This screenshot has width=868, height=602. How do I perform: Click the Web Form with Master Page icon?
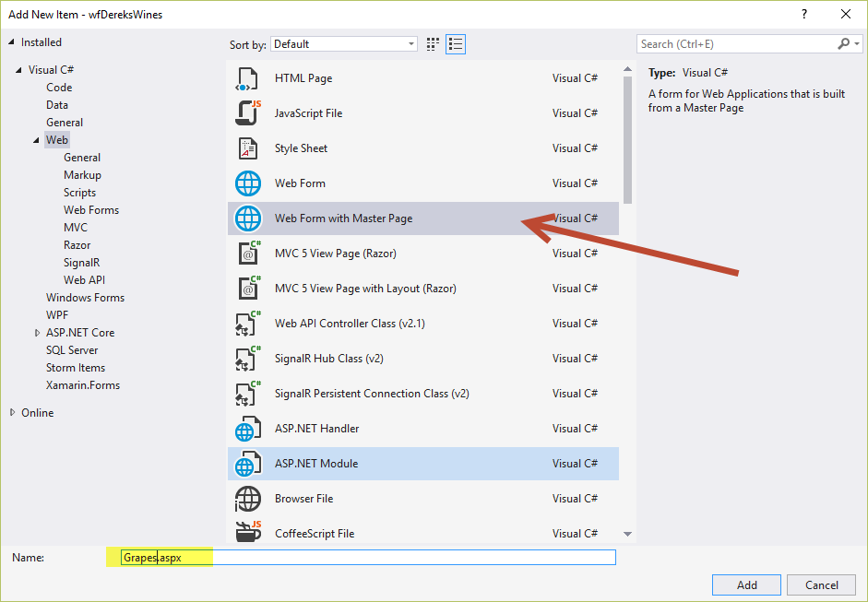pyautogui.click(x=247, y=218)
